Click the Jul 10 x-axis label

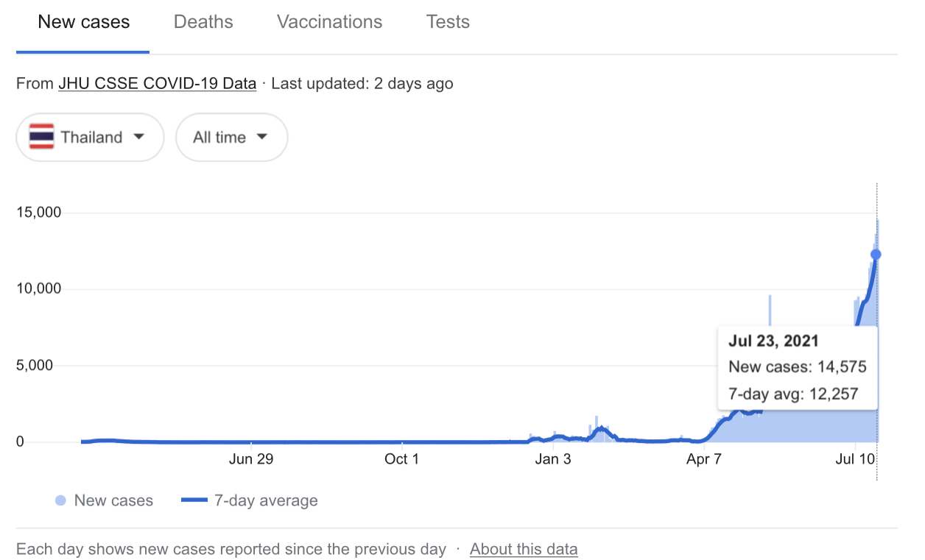(x=855, y=460)
